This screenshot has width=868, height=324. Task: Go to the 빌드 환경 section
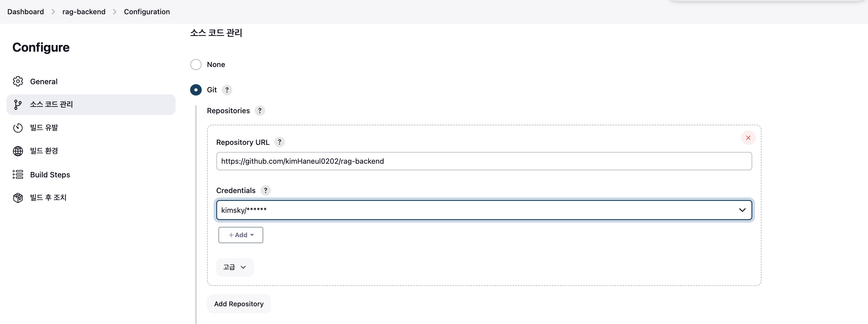(91, 151)
